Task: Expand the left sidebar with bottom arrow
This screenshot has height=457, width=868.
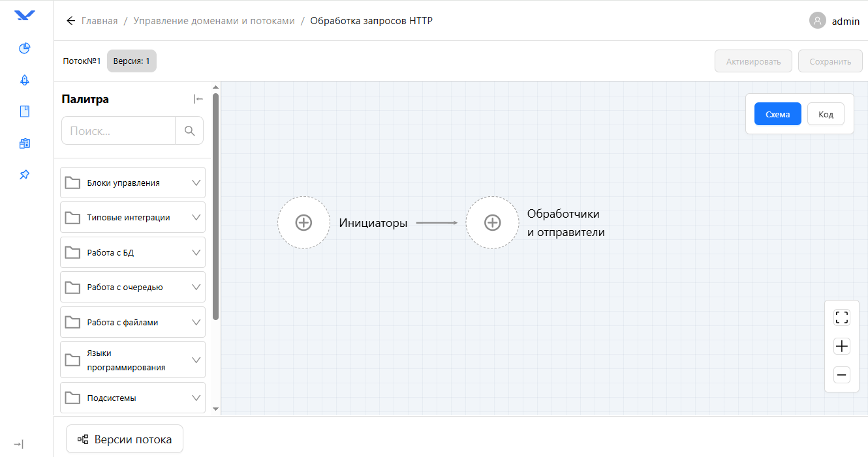Action: click(19, 444)
